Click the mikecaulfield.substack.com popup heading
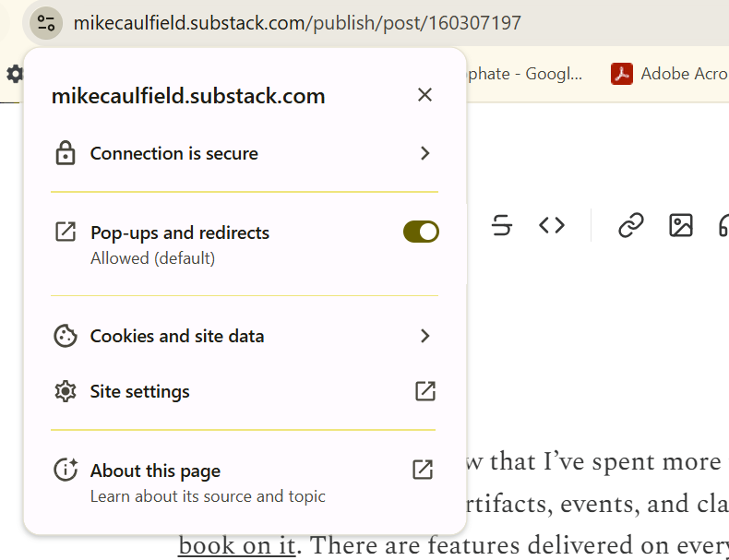This screenshot has height=560, width=729. (188, 96)
